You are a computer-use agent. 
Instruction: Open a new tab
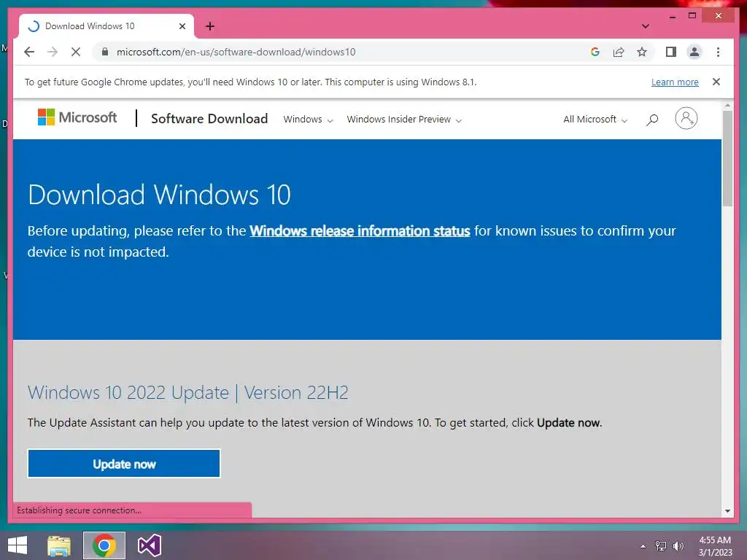(210, 26)
